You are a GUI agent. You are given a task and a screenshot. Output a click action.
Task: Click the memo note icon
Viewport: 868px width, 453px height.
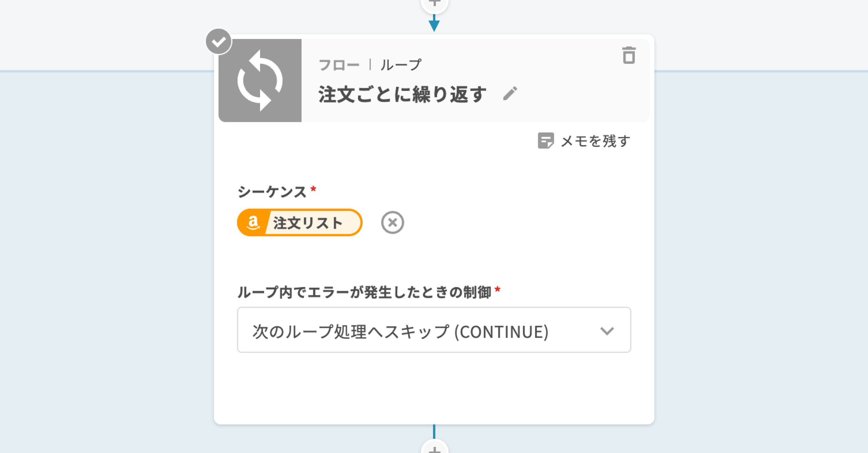click(x=546, y=140)
